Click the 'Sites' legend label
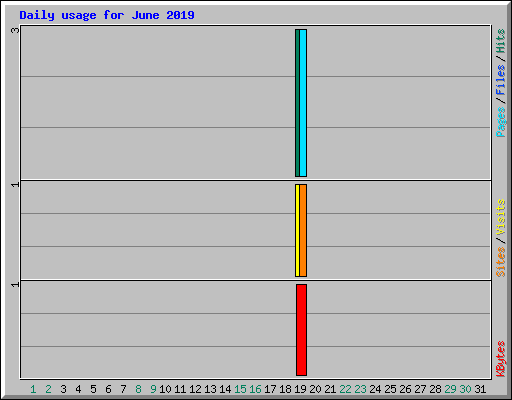Image resolution: width=512 pixels, height=400 pixels. [x=500, y=262]
